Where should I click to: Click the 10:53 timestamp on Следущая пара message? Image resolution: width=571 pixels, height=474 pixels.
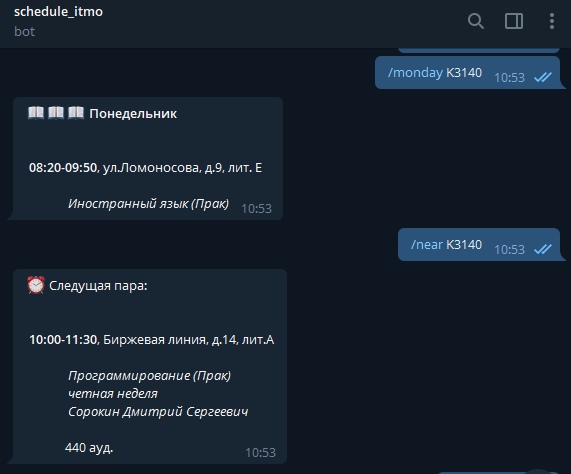point(260,453)
